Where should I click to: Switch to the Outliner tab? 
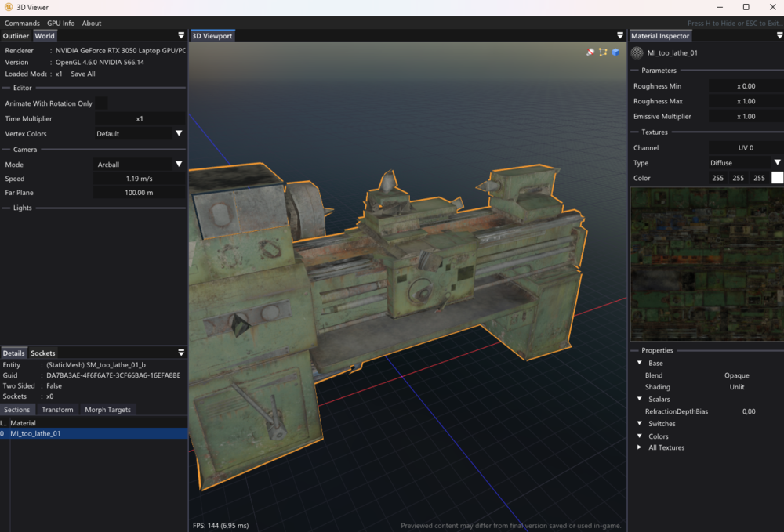16,36
